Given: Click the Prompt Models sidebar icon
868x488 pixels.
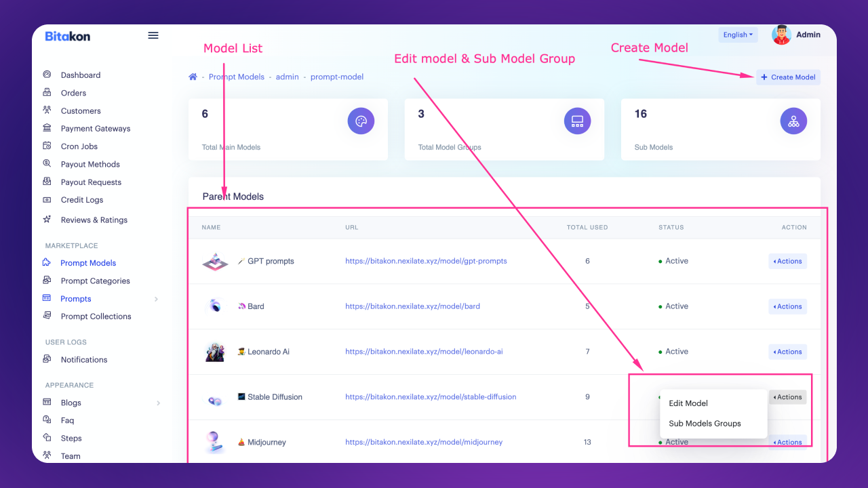Looking at the screenshot, I should [47, 262].
